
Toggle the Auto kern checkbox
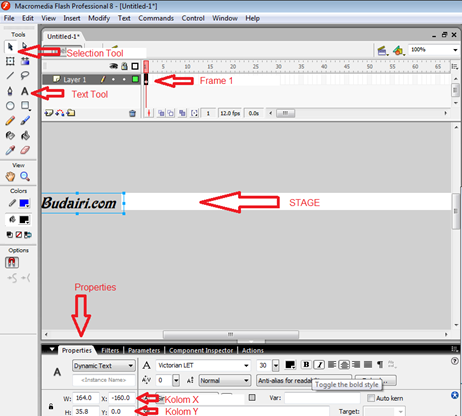(371, 398)
